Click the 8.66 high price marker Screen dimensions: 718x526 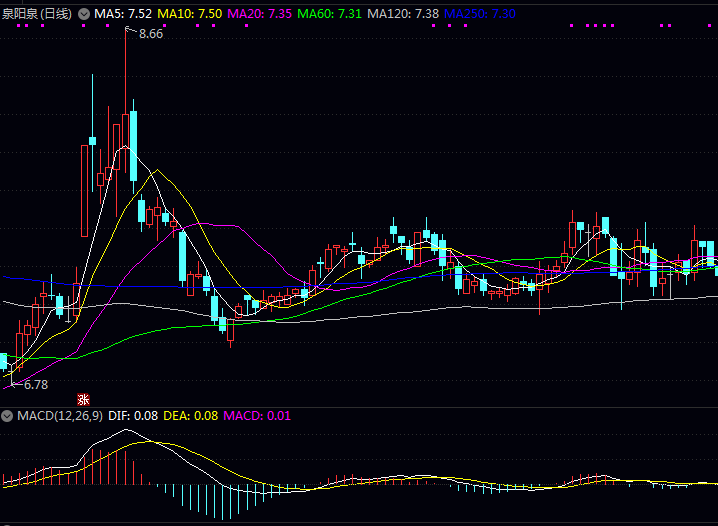coord(151,34)
